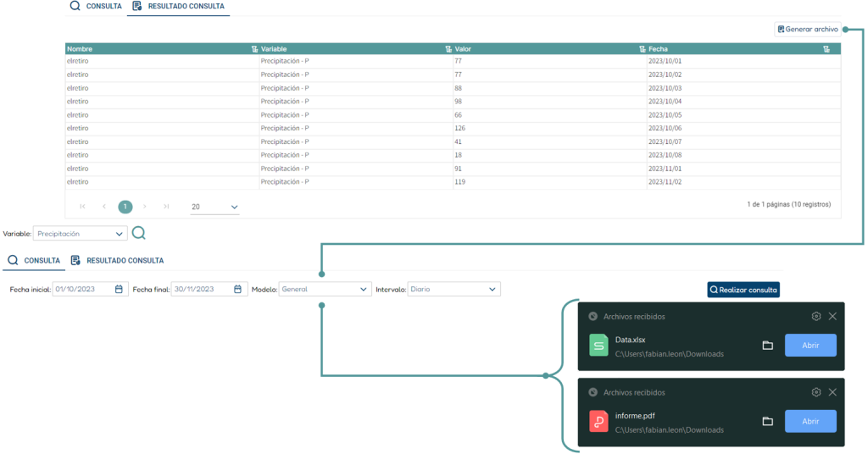Screen dimensions: 868x454
Task: Open Data.xlsx with Abrir button
Action: coord(810,345)
